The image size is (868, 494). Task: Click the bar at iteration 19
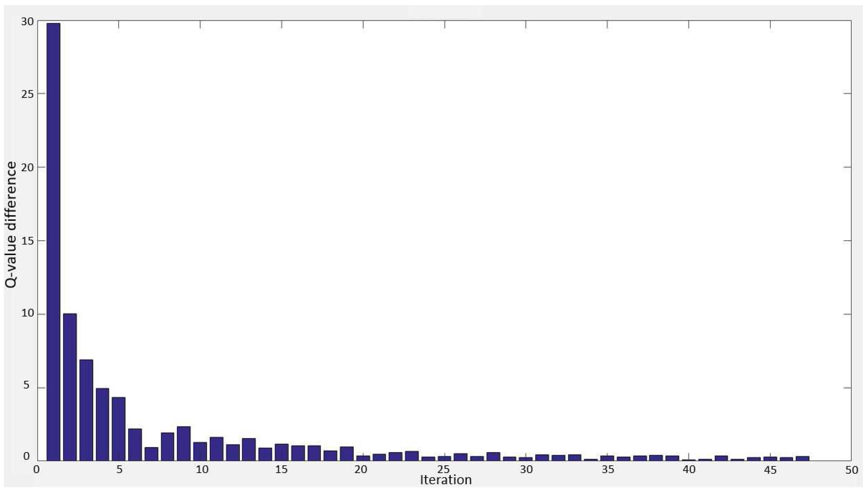[x=347, y=454]
